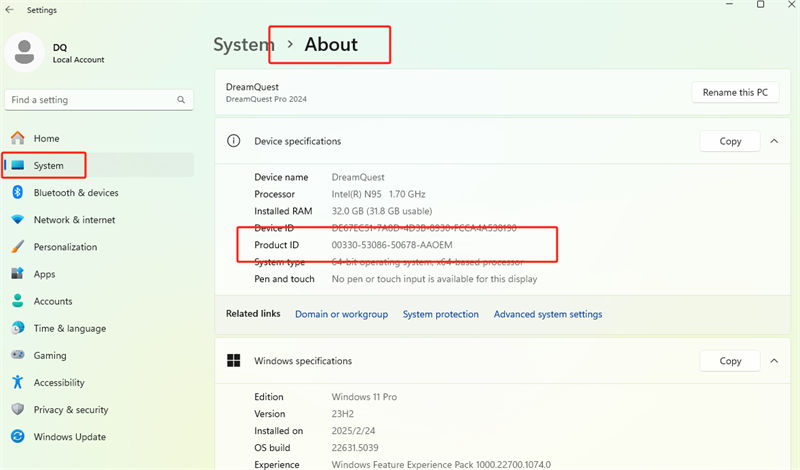Collapse the Device specifications section

tap(774, 141)
